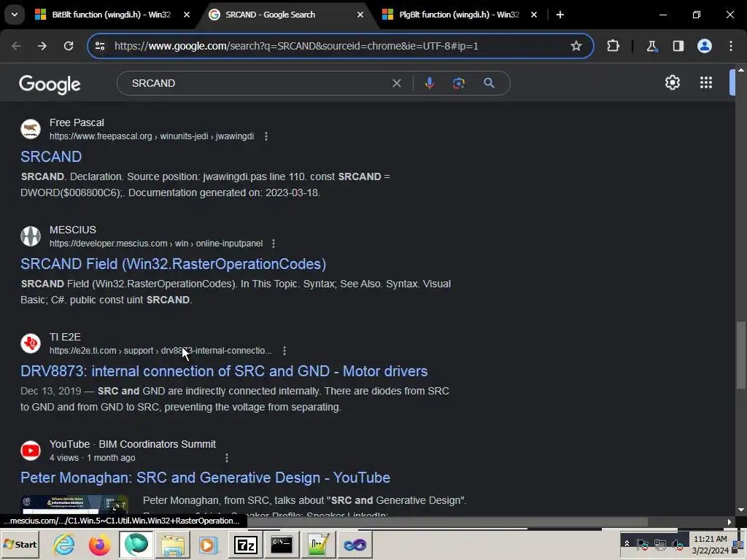The height and width of the screenshot is (560, 747).
Task: Open the YouTube video thumbnail
Action: point(74,505)
